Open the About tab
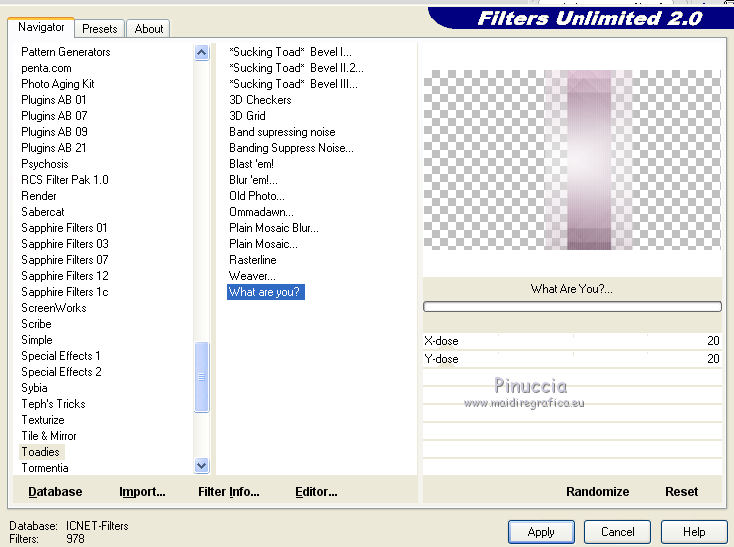Screen dimensions: 734x547 click(x=149, y=29)
